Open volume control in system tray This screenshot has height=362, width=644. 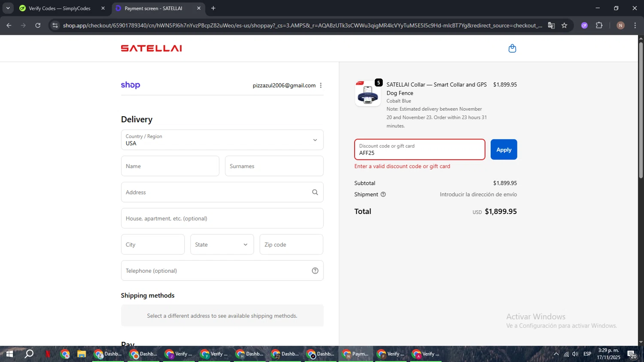[575, 354]
